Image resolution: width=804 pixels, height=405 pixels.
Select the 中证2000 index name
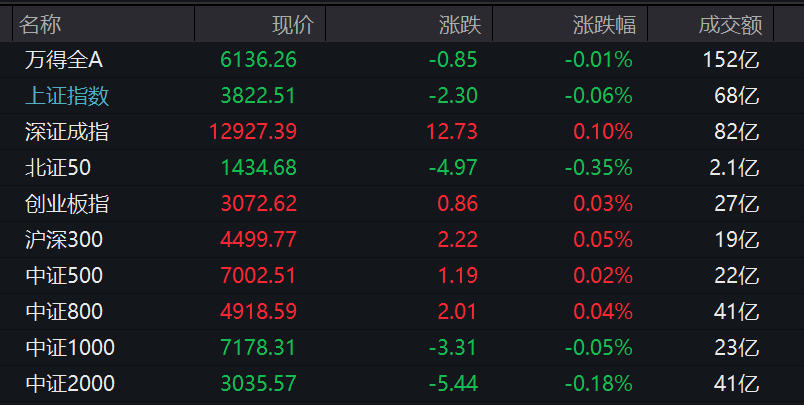click(70, 384)
